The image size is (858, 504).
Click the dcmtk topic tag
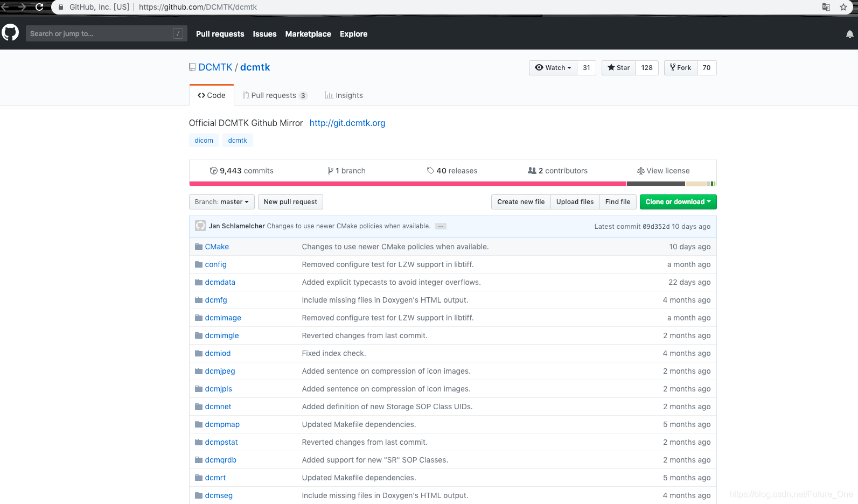(x=238, y=141)
